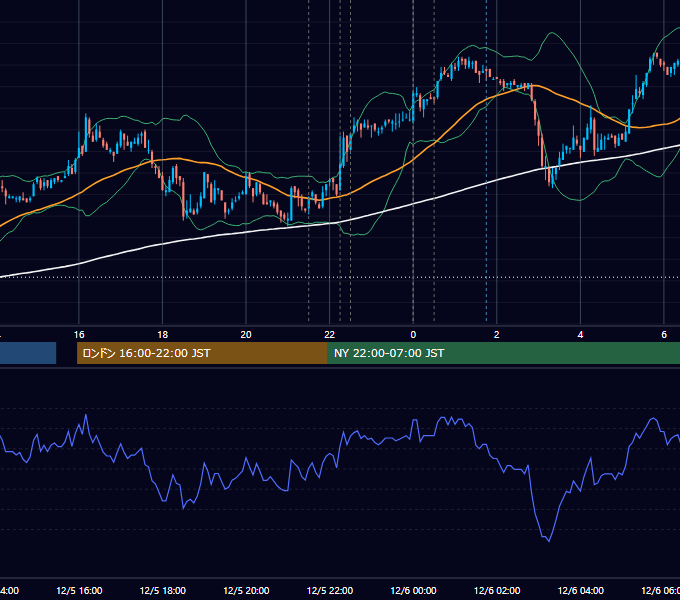Click the 20 hour label on chart axis
Screen dimensions: 680x600
pos(246,335)
